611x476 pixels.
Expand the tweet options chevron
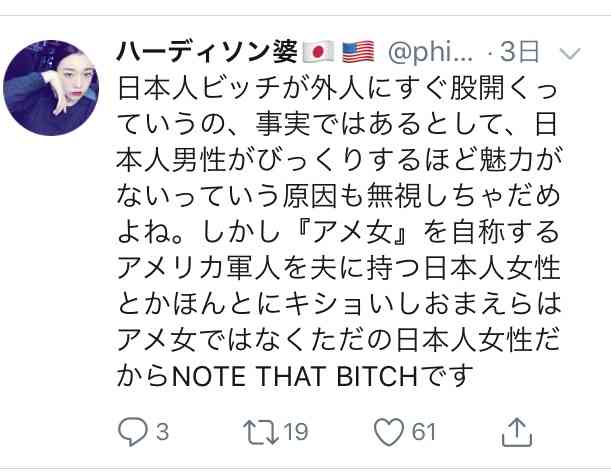pyautogui.click(x=568, y=50)
